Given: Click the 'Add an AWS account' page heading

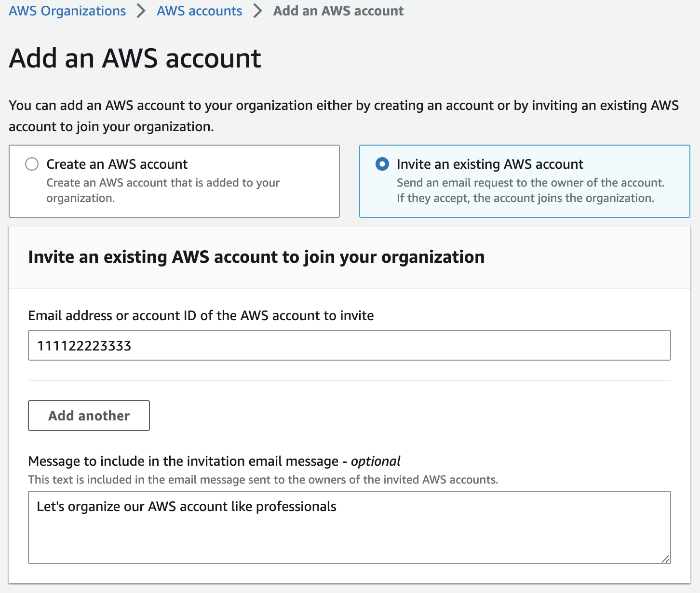Looking at the screenshot, I should 135,58.
